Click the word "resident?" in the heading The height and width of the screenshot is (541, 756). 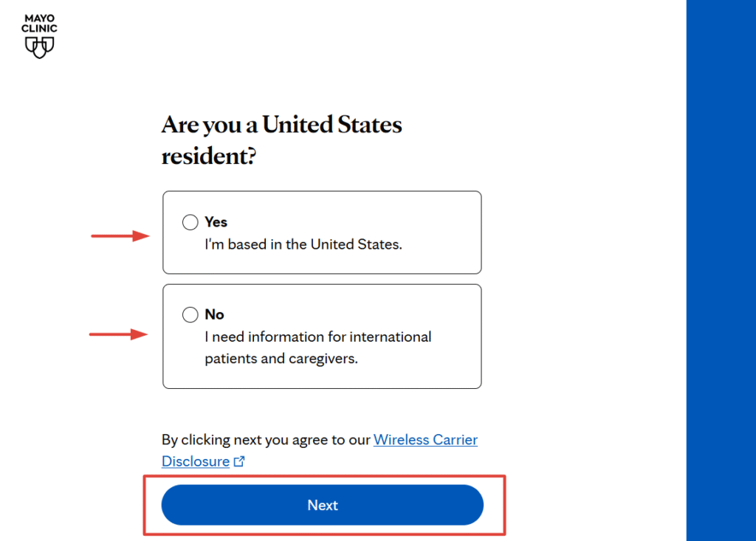click(x=209, y=156)
